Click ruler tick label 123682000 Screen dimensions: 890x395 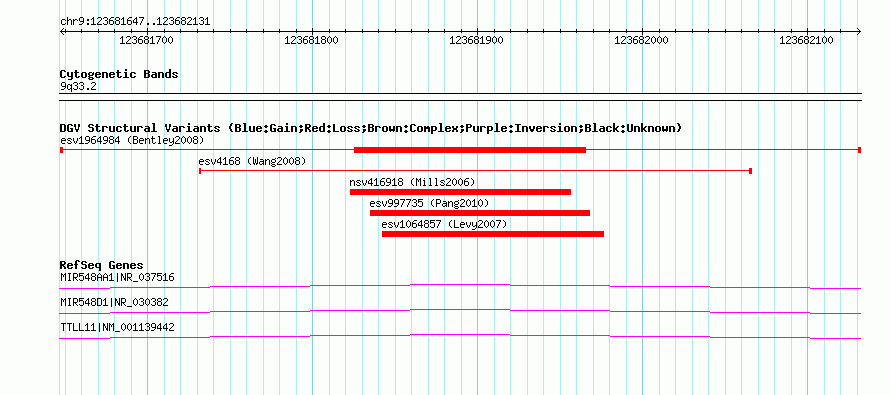click(x=641, y=40)
